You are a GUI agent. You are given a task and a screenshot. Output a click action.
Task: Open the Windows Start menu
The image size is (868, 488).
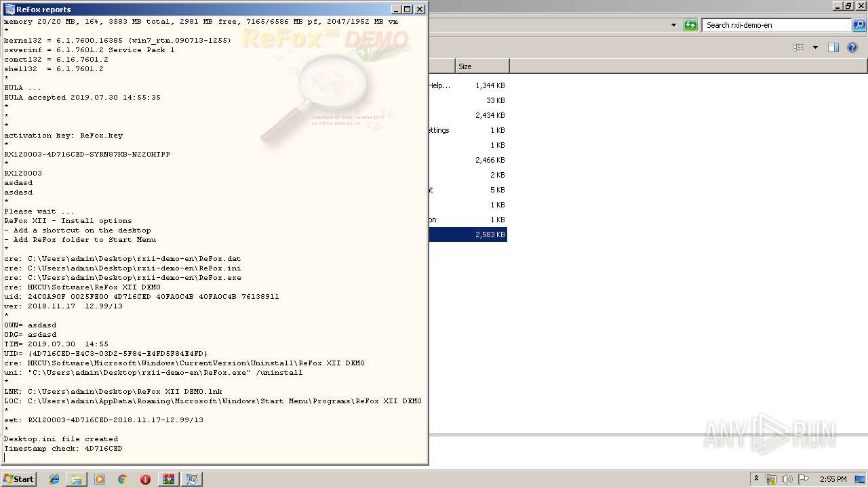19,479
